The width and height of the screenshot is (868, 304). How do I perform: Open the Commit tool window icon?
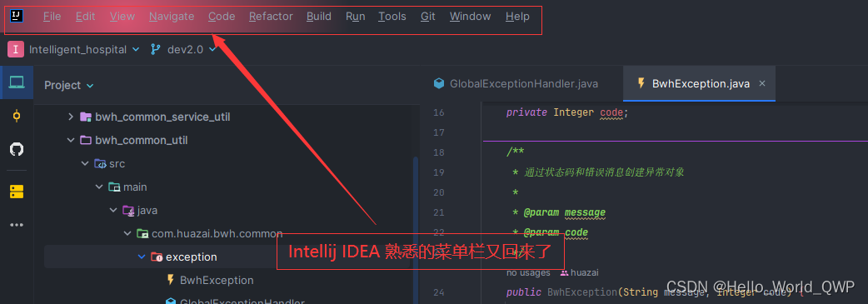pos(17,116)
